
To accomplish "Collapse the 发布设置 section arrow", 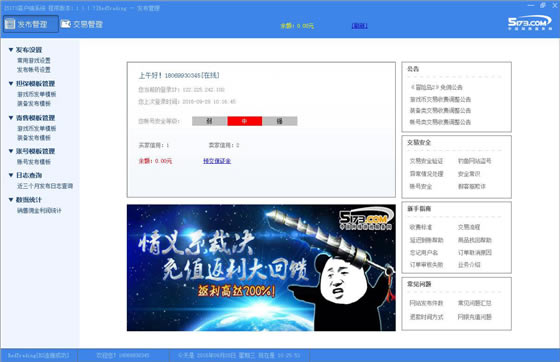I will coord(11,50).
